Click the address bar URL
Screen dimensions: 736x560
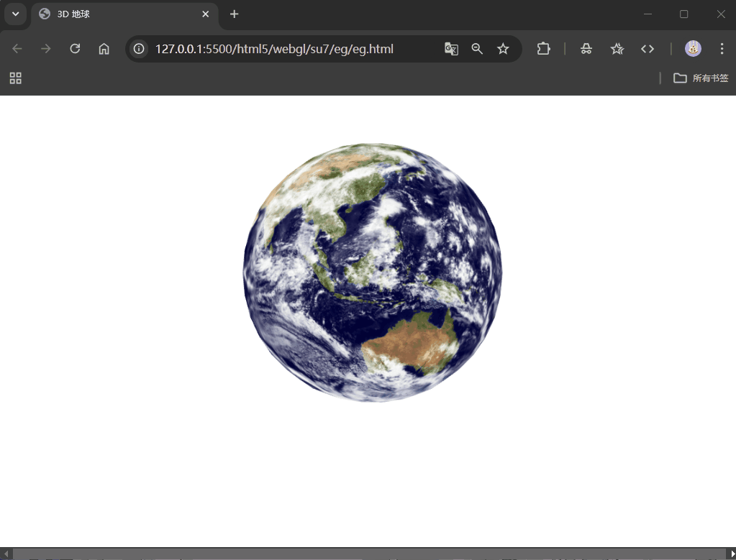pyautogui.click(x=273, y=49)
